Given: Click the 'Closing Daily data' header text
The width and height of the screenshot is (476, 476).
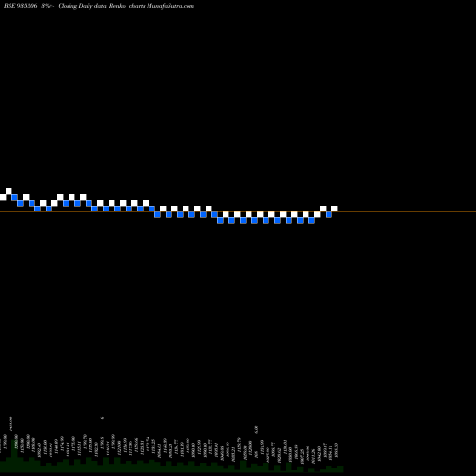Looking at the screenshot, I should (x=82, y=6).
